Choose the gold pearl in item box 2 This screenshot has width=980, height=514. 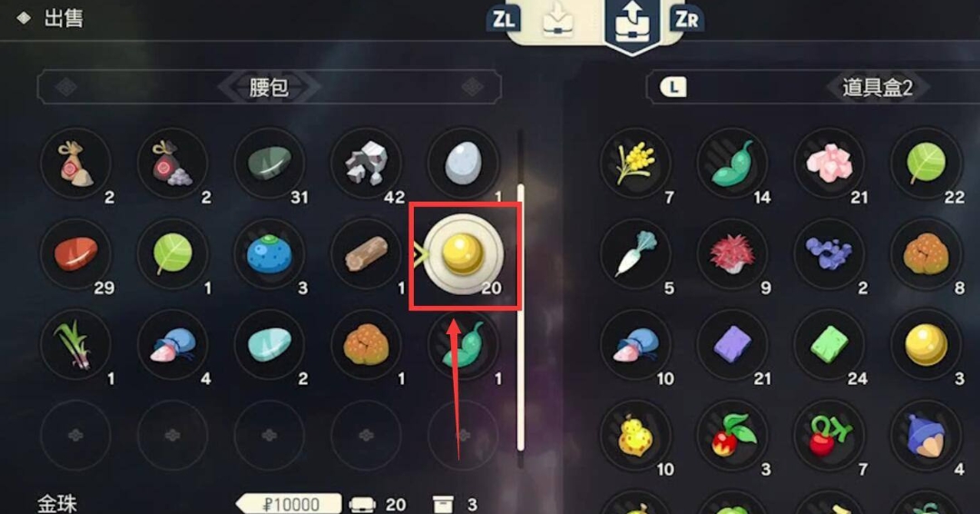click(926, 344)
